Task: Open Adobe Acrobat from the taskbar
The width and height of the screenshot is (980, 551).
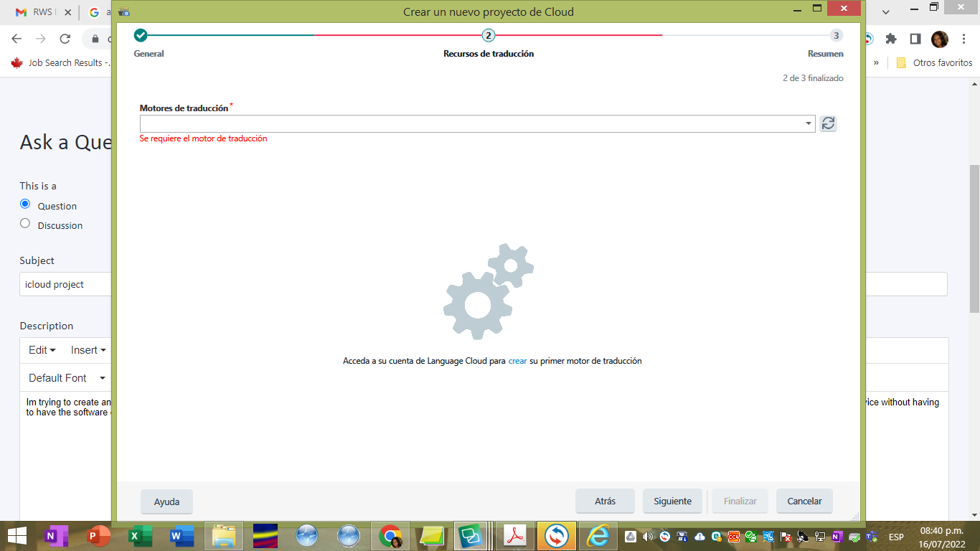Action: coord(514,535)
